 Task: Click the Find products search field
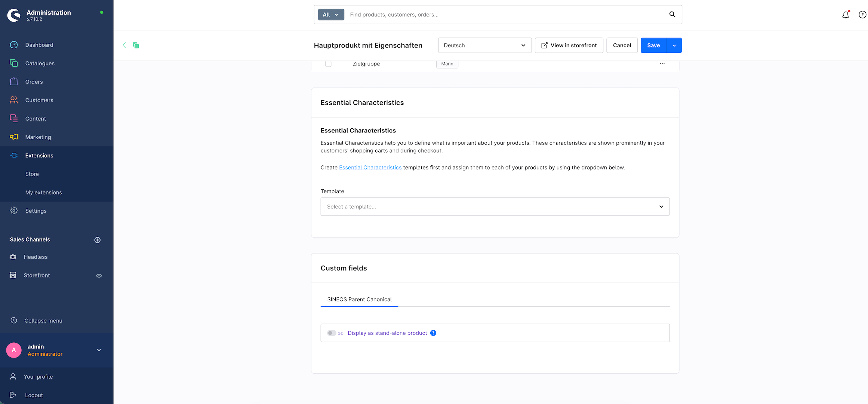click(x=506, y=15)
